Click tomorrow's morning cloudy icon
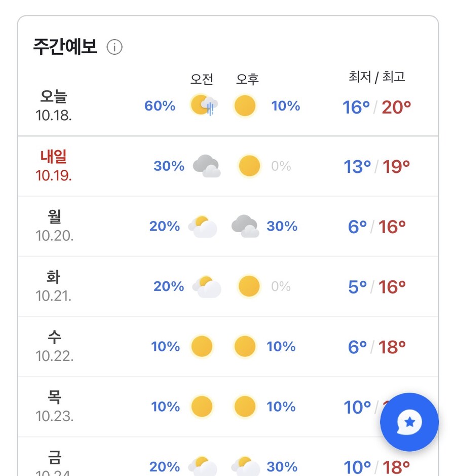This screenshot has width=456, height=476. tap(206, 166)
